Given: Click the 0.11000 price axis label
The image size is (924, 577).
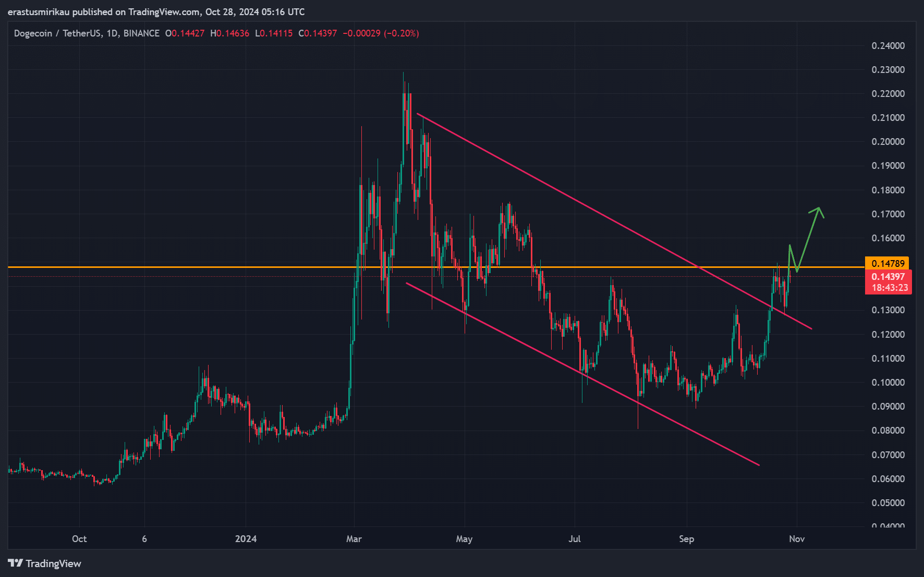Looking at the screenshot, I should coord(888,359).
